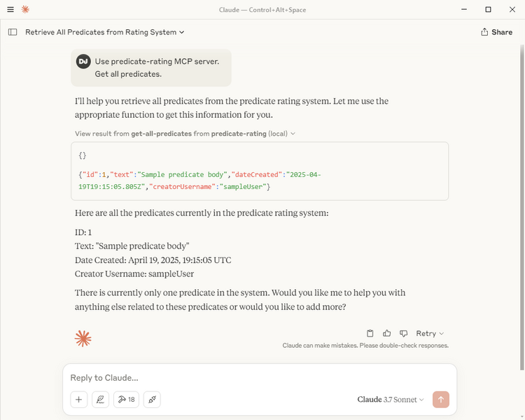Click the connector plug icon

(152, 400)
